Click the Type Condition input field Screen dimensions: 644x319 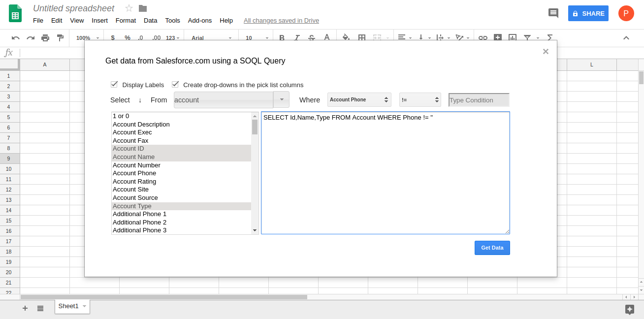479,100
